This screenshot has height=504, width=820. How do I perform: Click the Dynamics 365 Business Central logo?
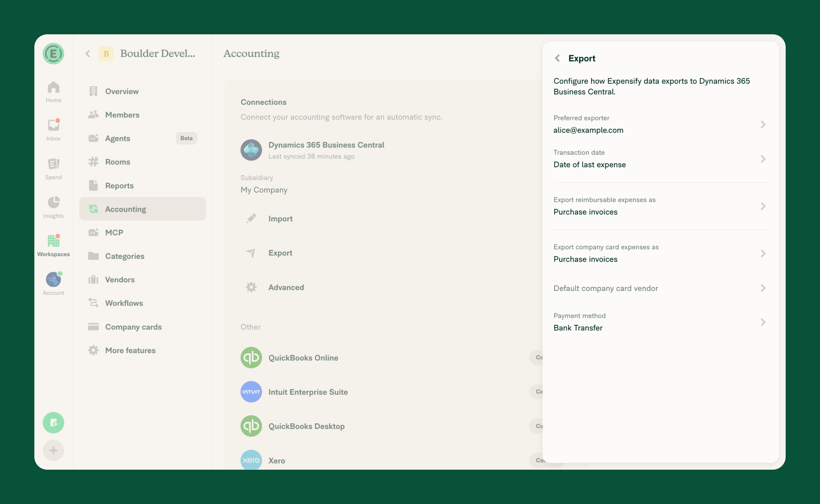click(251, 150)
